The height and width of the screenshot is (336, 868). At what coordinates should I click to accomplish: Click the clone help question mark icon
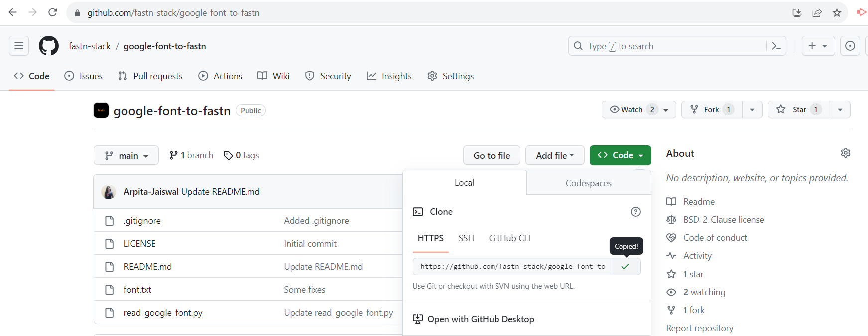tap(636, 212)
